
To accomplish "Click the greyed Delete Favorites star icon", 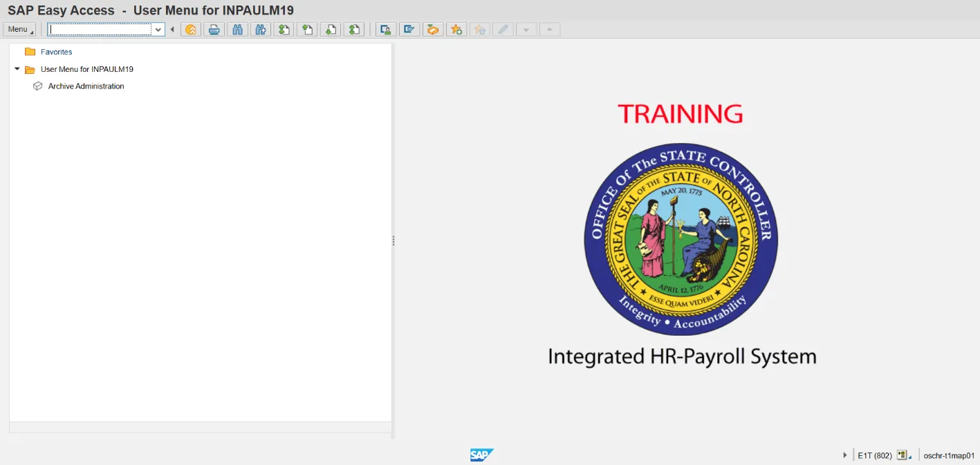I will (480, 29).
